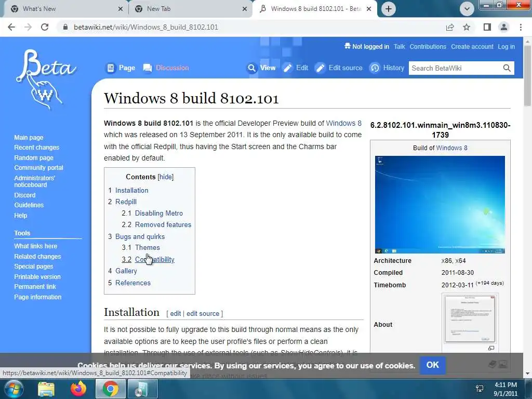Jump to Themes in contents

147,248
